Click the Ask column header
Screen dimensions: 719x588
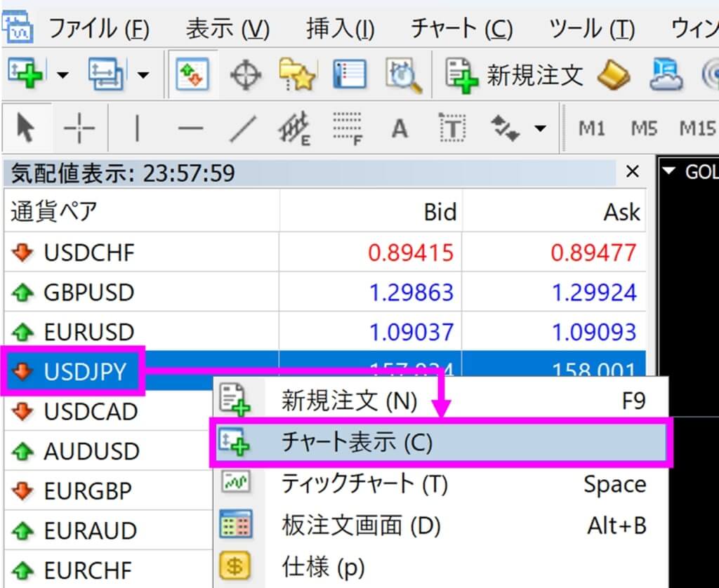[554, 212]
